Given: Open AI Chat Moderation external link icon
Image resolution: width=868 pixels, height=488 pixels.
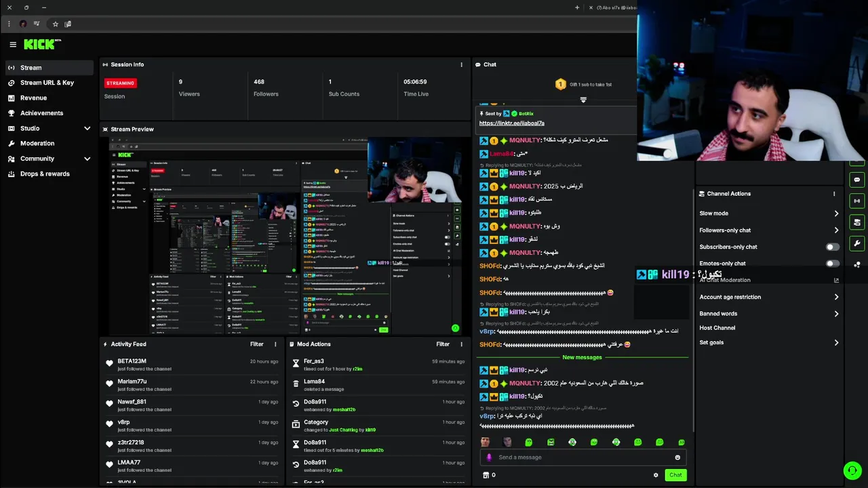Looking at the screenshot, I should (x=836, y=280).
